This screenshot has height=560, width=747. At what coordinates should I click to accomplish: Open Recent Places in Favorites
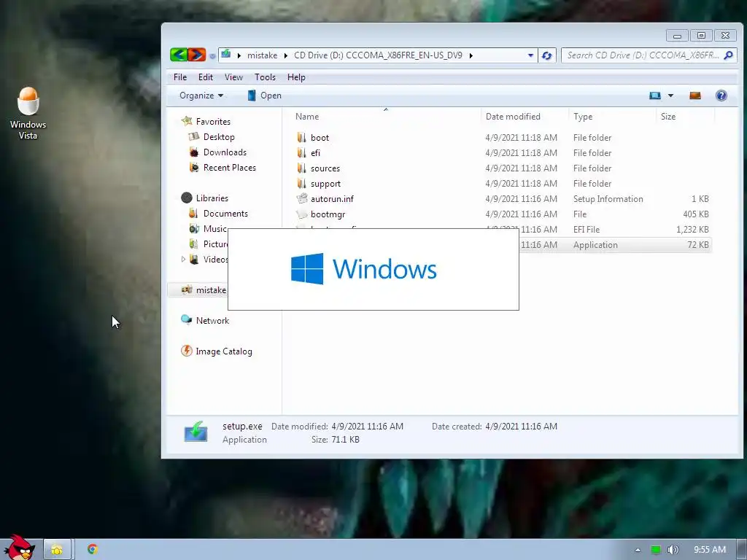click(229, 168)
